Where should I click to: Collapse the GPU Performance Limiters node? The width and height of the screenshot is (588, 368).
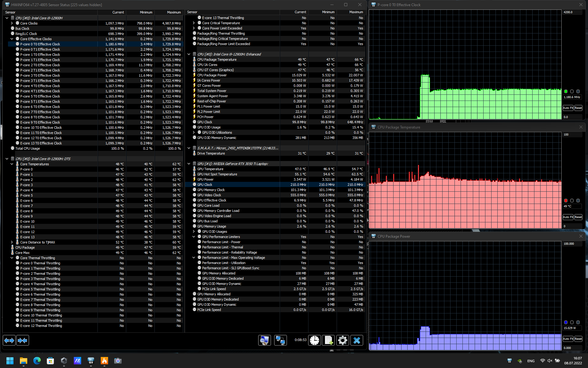(194, 237)
